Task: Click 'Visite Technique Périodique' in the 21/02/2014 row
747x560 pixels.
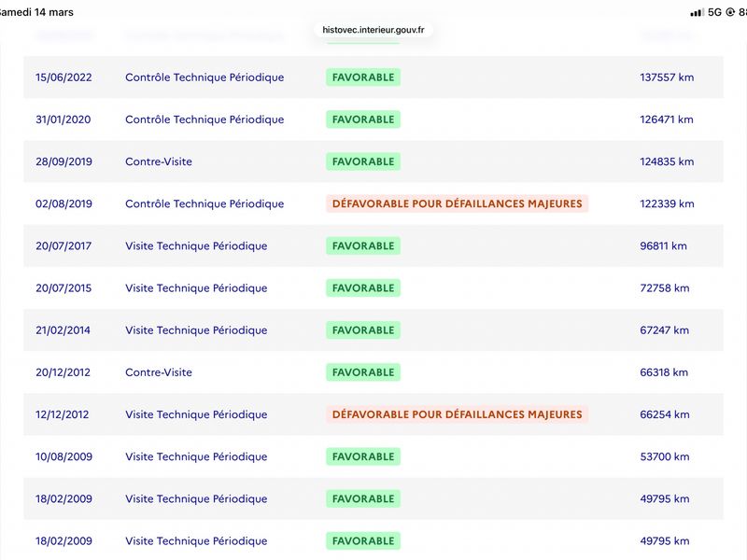Action: tap(196, 330)
